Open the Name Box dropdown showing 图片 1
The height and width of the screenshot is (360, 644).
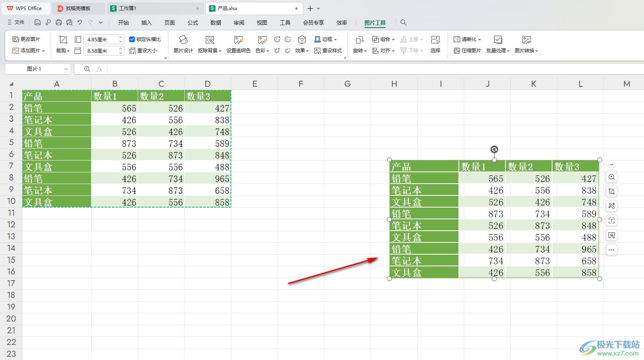pyautogui.click(x=66, y=69)
